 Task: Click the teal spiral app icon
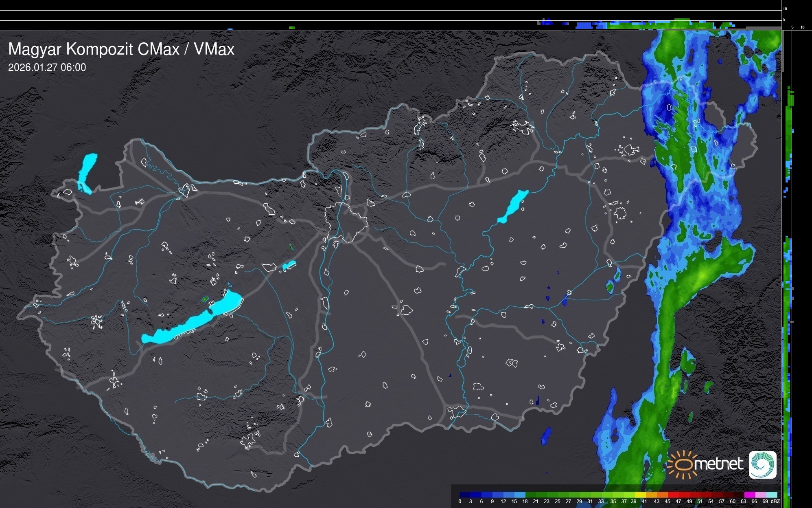pos(762,464)
